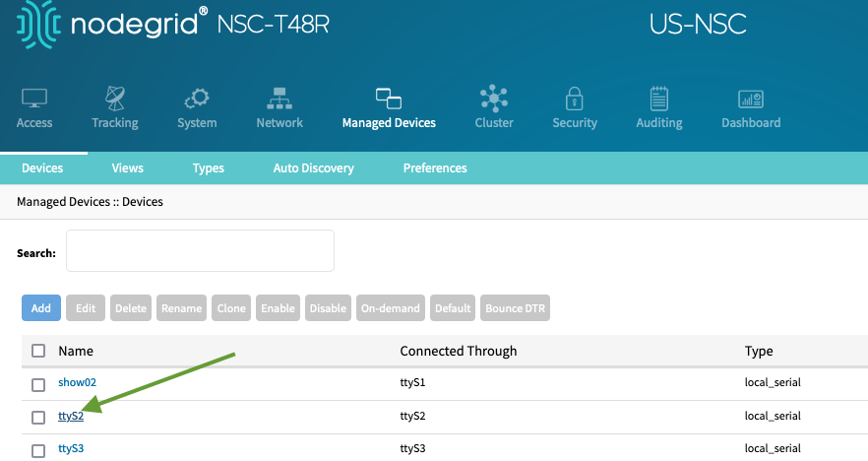Open the Cluster hub icon

494,99
